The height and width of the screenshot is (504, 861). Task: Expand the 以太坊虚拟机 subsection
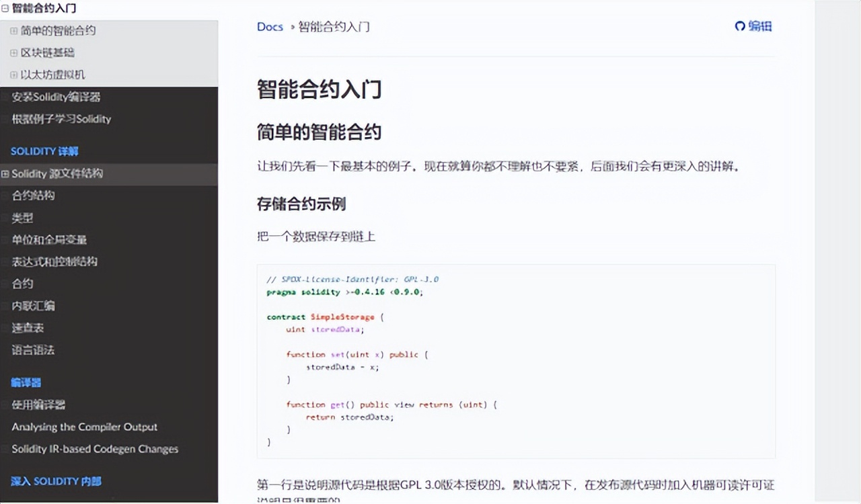click(x=14, y=75)
